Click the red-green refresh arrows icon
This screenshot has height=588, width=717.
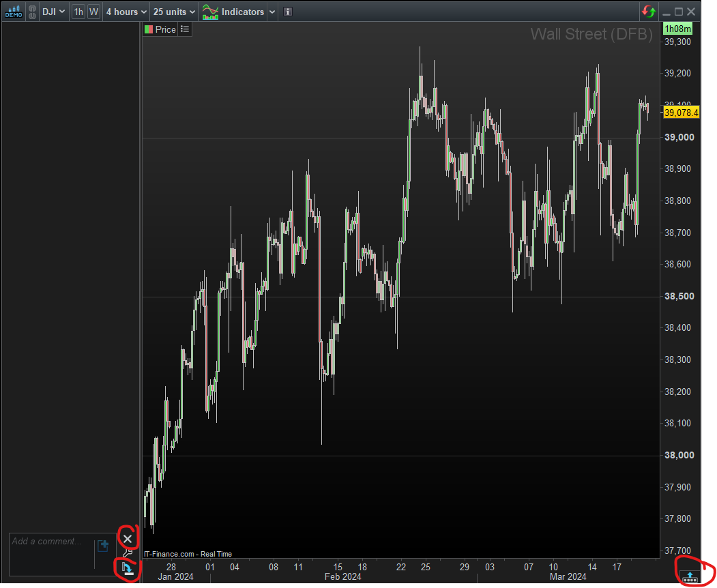[648, 12]
